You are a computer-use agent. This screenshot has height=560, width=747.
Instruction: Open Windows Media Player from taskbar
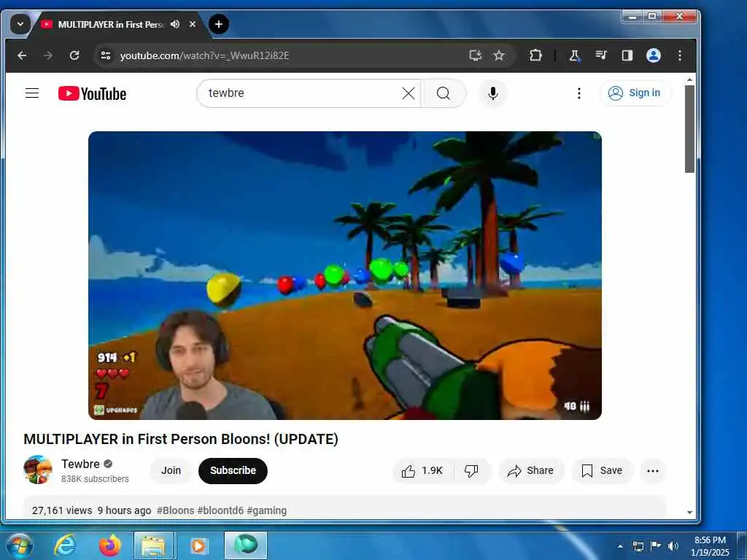coord(198,545)
